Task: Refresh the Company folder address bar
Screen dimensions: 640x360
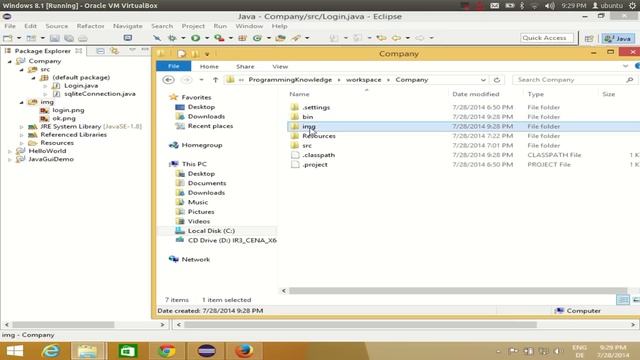Action: pos(497,80)
